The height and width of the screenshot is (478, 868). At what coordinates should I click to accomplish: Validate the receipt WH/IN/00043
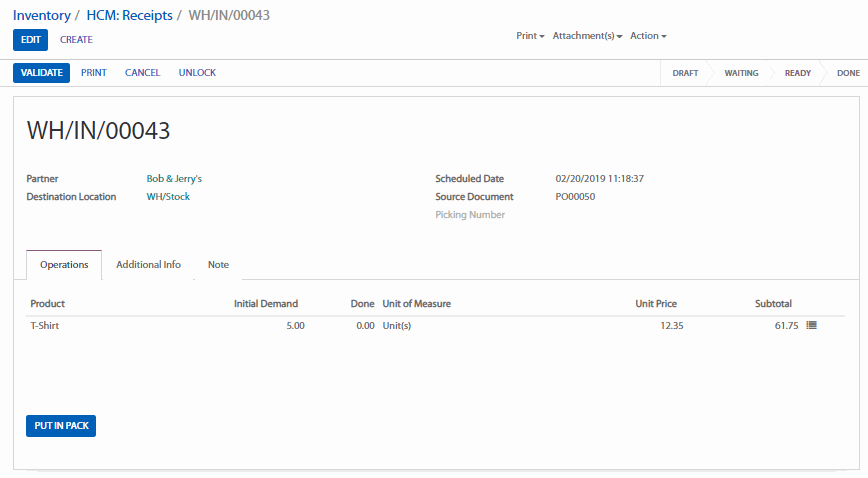click(41, 73)
